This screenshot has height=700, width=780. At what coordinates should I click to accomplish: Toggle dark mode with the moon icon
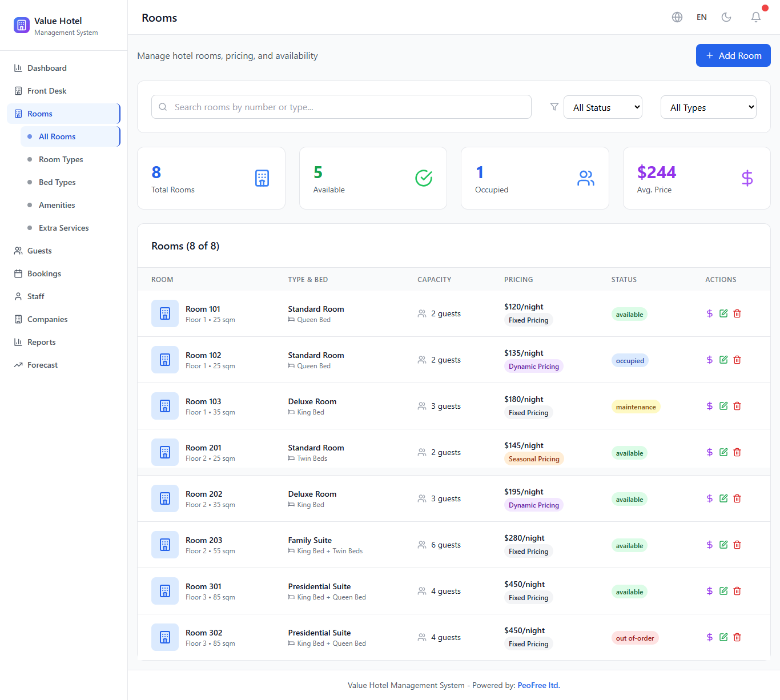(x=726, y=17)
